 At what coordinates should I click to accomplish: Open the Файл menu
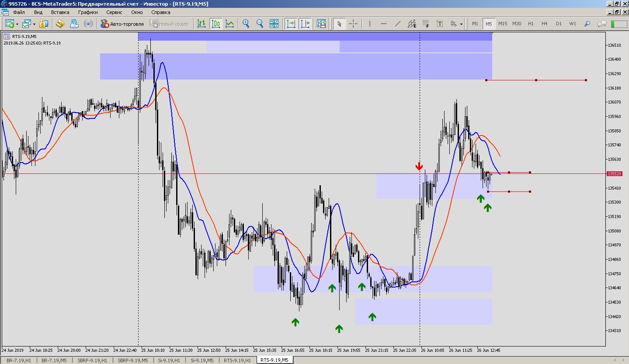(x=19, y=12)
